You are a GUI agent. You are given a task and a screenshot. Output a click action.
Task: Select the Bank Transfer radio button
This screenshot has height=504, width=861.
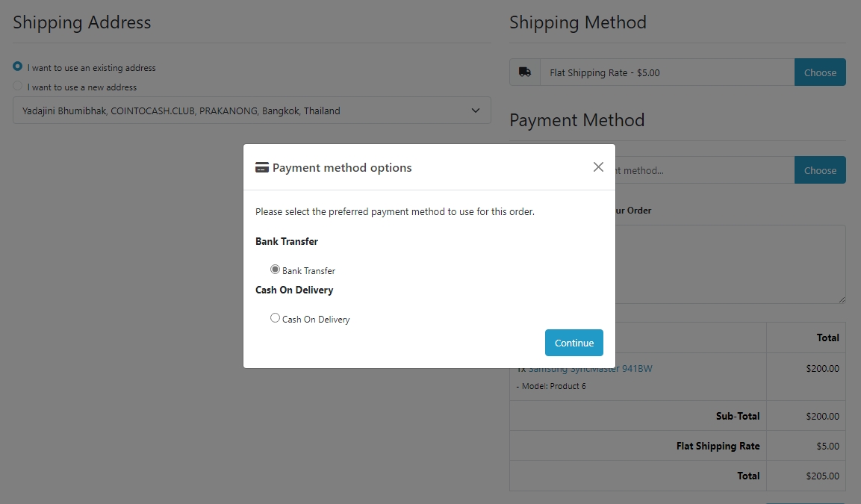275,270
